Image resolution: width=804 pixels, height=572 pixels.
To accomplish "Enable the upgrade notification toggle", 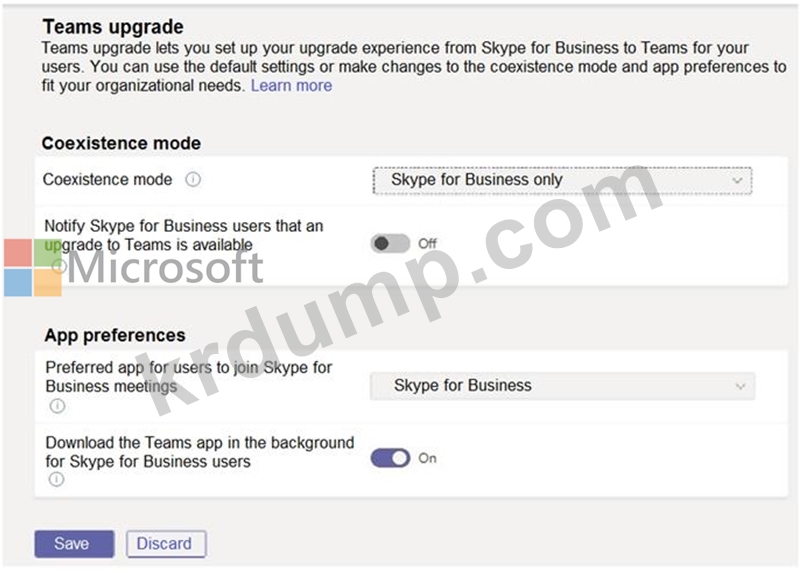I will (390, 244).
